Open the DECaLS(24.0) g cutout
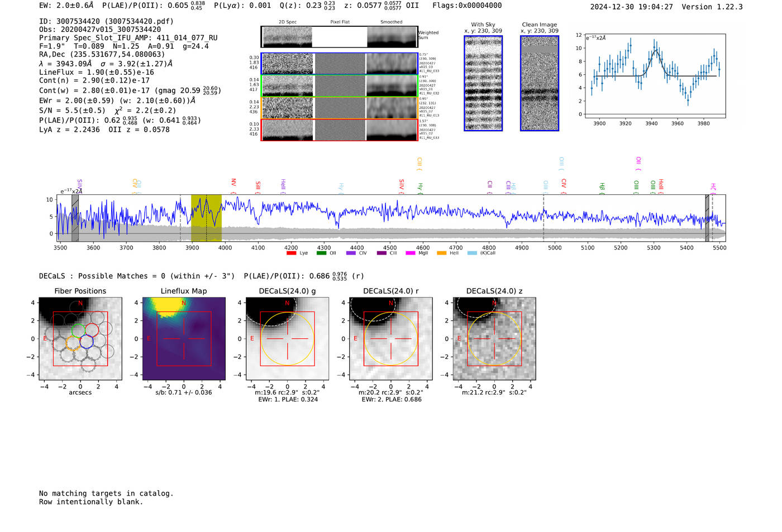Screen dimensions: 782x532 (x=287, y=339)
